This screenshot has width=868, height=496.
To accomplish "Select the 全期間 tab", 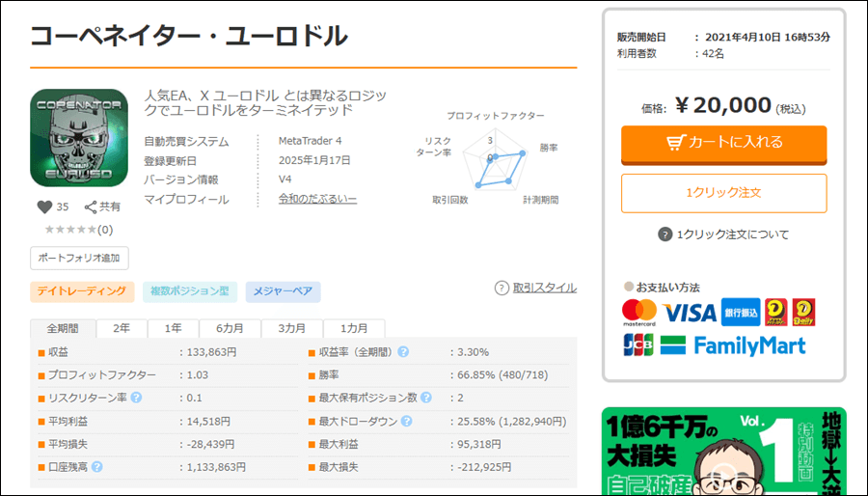I will click(63, 328).
